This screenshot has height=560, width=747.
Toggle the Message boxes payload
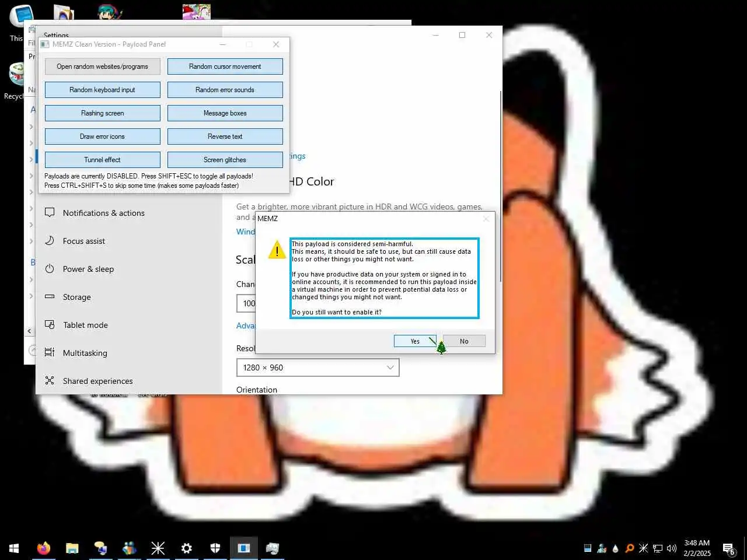tap(225, 113)
